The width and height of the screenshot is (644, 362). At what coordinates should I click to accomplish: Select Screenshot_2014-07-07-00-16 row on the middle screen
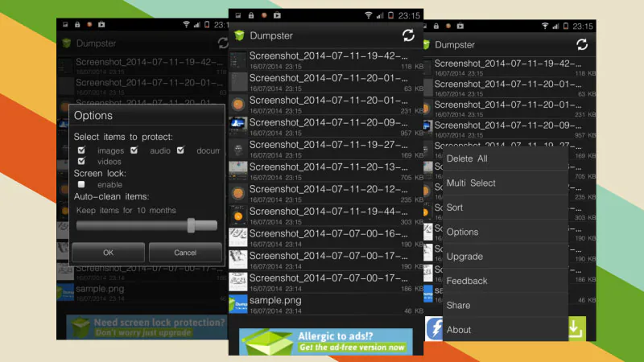pos(326,237)
